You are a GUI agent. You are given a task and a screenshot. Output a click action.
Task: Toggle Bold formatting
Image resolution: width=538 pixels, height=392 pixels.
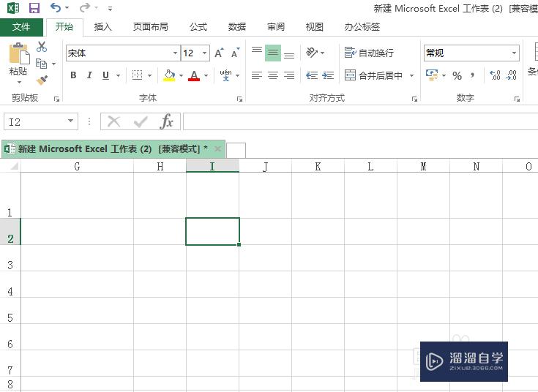click(x=73, y=75)
